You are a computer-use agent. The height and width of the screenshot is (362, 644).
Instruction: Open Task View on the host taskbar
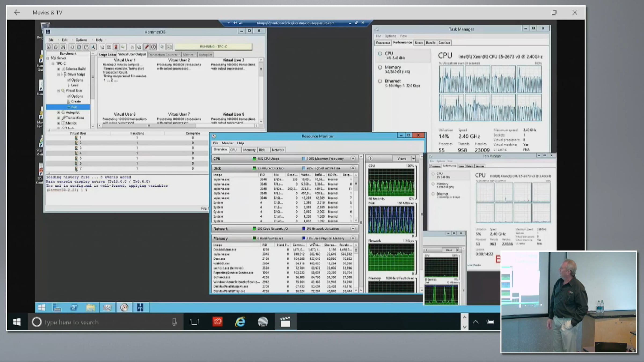[195, 322]
